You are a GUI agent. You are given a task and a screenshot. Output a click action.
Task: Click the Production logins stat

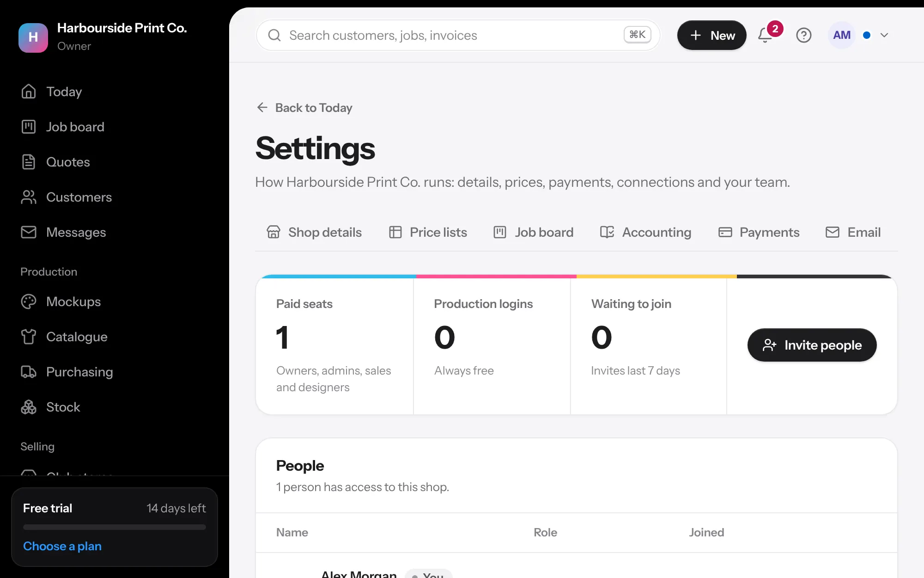(492, 346)
